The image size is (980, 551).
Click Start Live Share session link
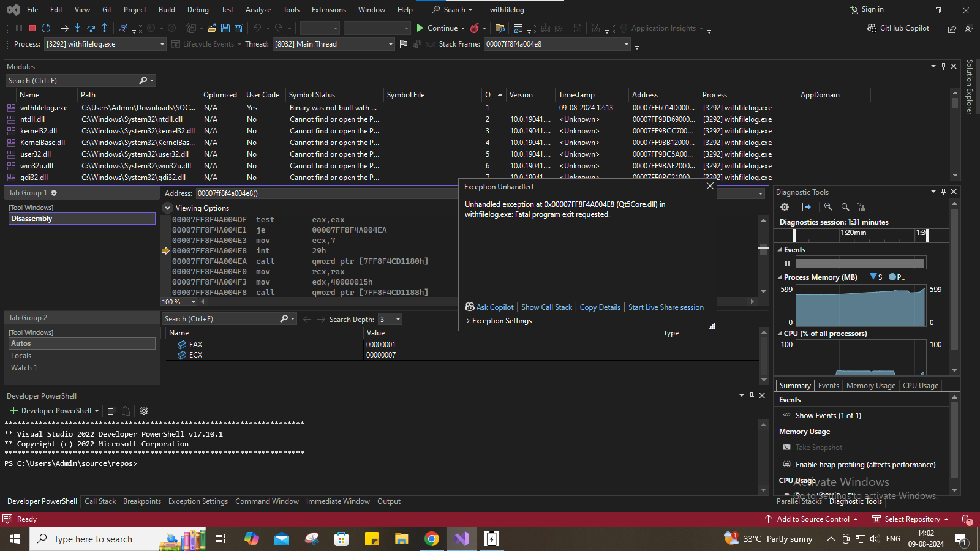coord(666,307)
